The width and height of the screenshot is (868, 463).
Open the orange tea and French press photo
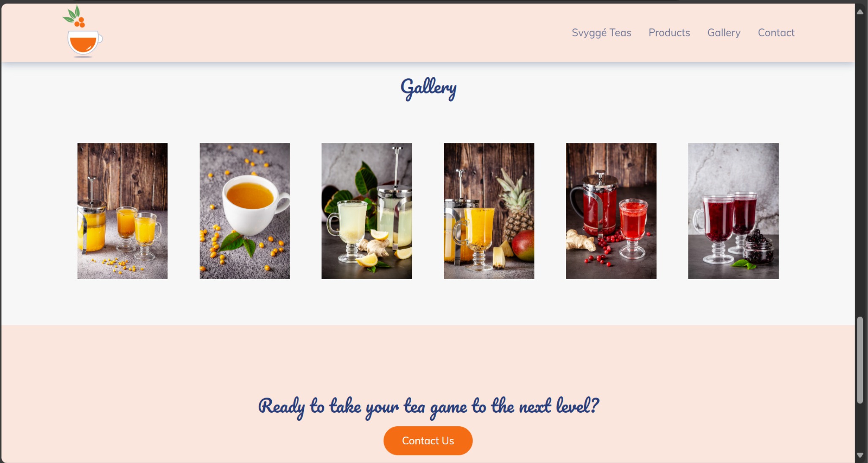pos(123,211)
